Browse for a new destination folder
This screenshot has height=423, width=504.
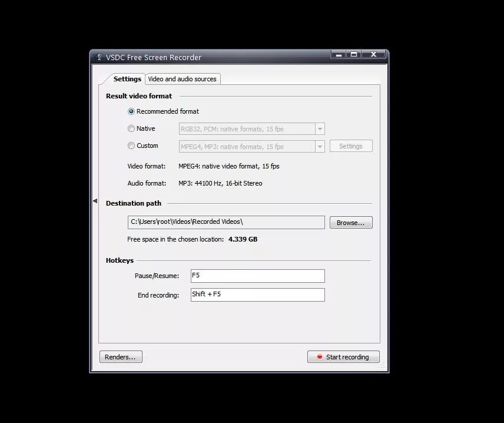(x=351, y=222)
